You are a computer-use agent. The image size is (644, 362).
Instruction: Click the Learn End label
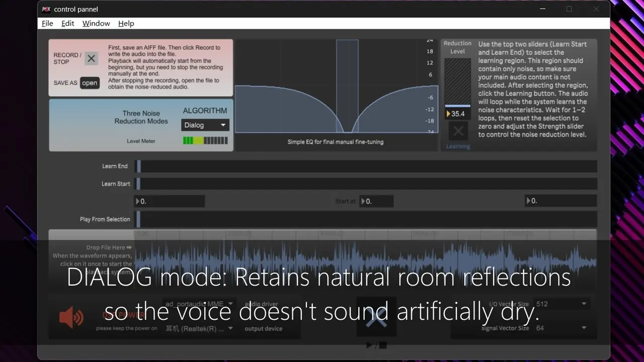[x=115, y=166]
